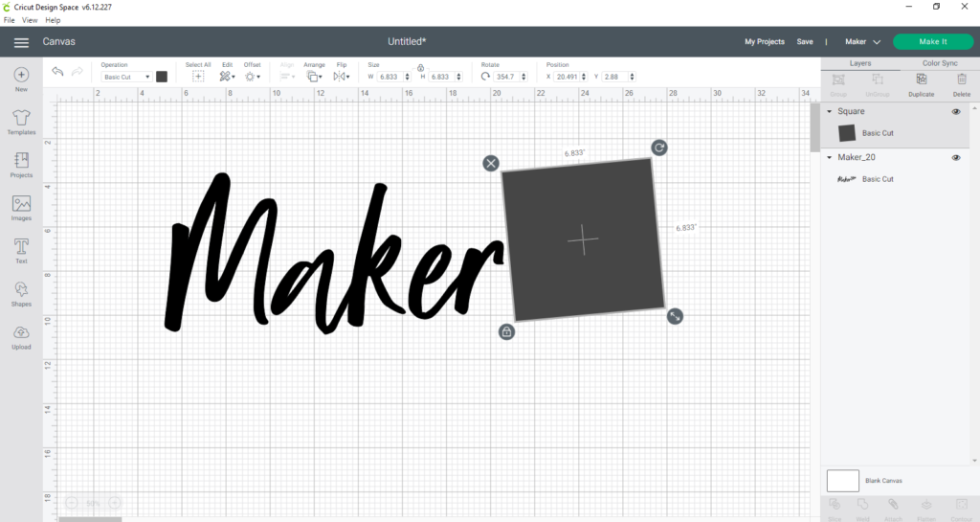The width and height of the screenshot is (980, 522).
Task: Open the Offset tool
Action: pyautogui.click(x=252, y=77)
